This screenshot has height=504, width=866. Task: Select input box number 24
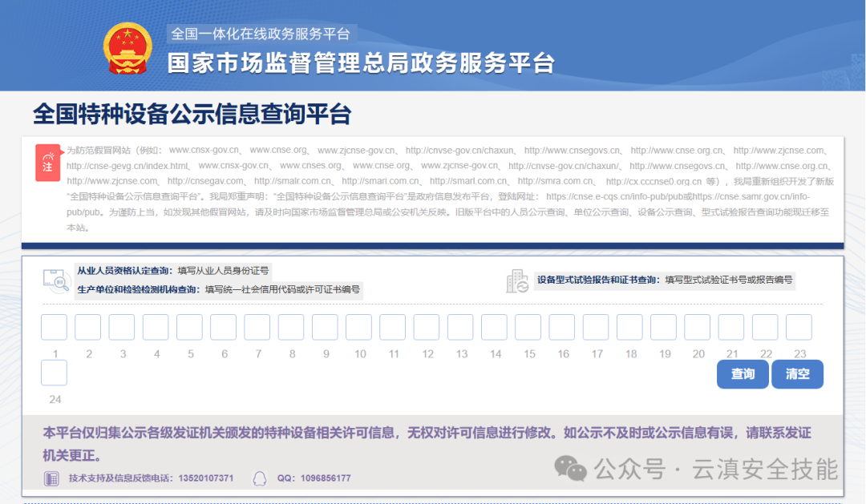(55, 373)
